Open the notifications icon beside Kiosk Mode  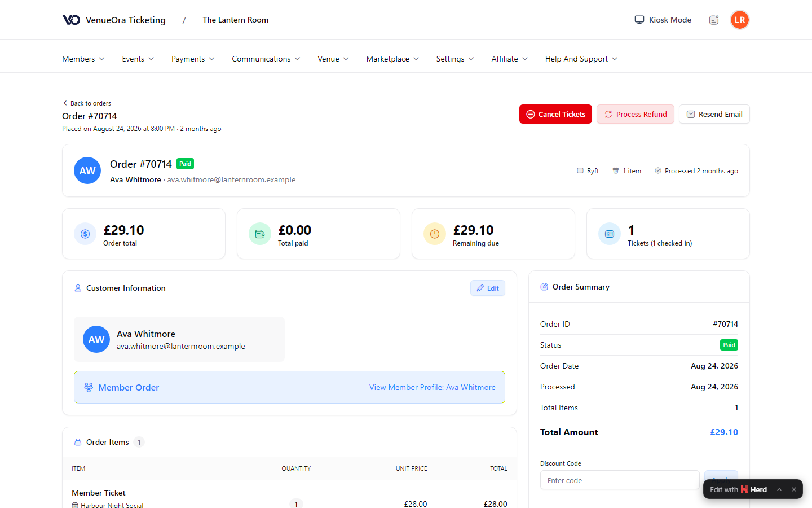pos(714,20)
